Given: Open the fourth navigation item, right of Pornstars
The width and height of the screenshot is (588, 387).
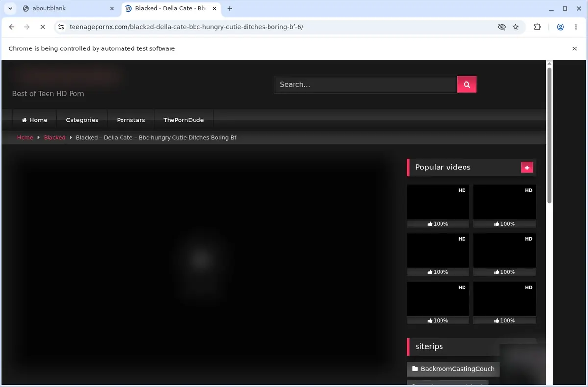Looking at the screenshot, I should 184,120.
